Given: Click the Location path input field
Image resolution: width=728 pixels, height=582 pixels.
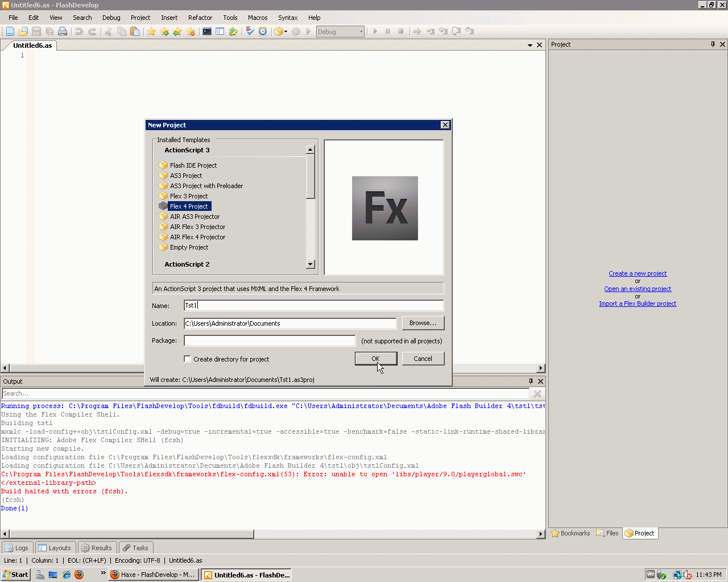Looking at the screenshot, I should (x=290, y=323).
